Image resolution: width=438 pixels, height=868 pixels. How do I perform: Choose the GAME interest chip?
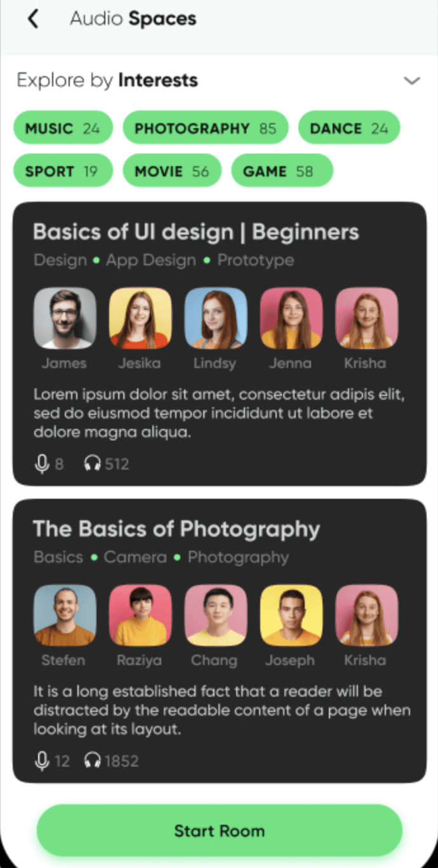point(282,171)
